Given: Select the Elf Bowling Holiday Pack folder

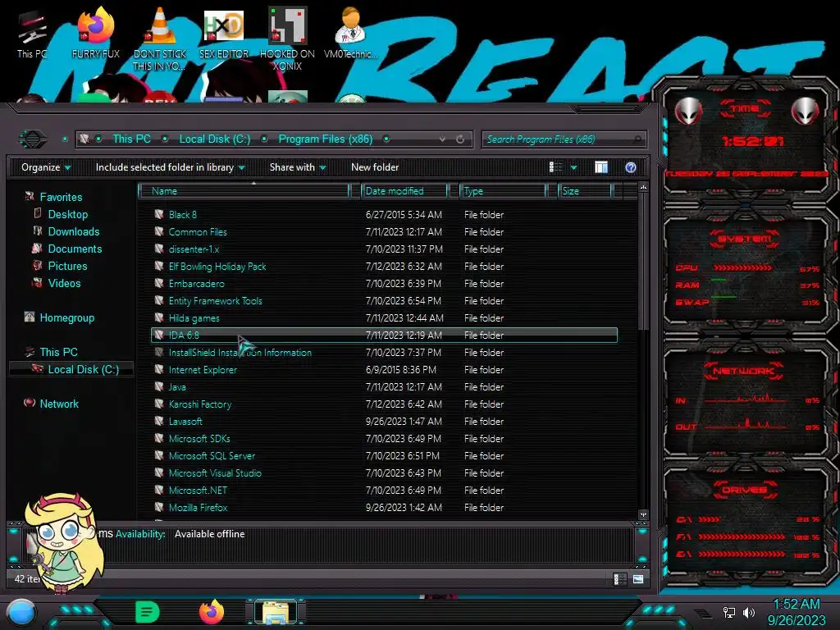Looking at the screenshot, I should [x=384, y=267].
